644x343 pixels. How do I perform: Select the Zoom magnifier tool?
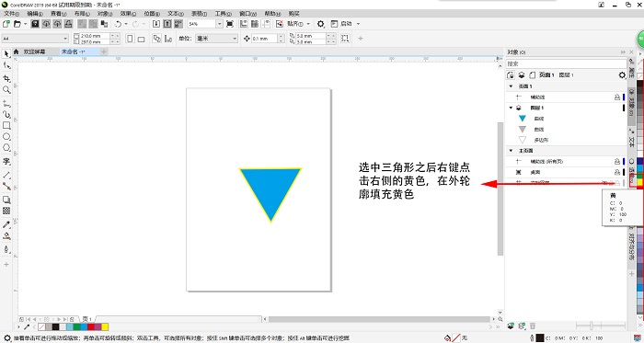[x=6, y=89]
